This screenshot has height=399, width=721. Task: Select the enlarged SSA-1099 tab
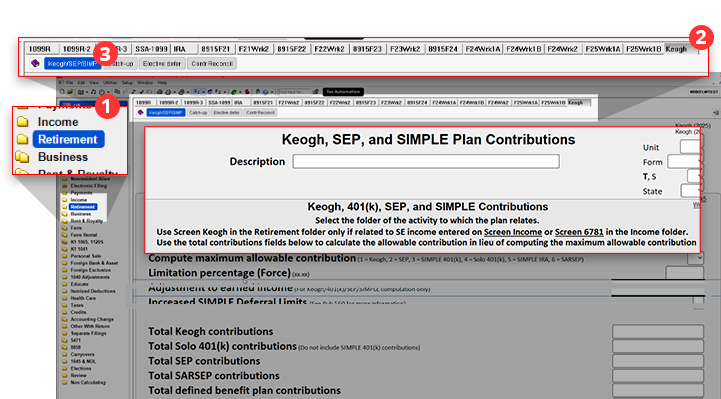[151, 49]
